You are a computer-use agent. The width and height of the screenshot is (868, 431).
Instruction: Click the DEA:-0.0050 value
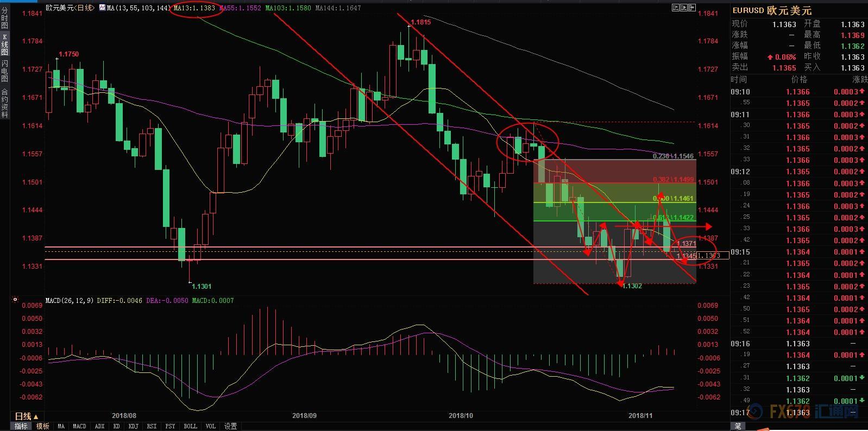(x=168, y=300)
